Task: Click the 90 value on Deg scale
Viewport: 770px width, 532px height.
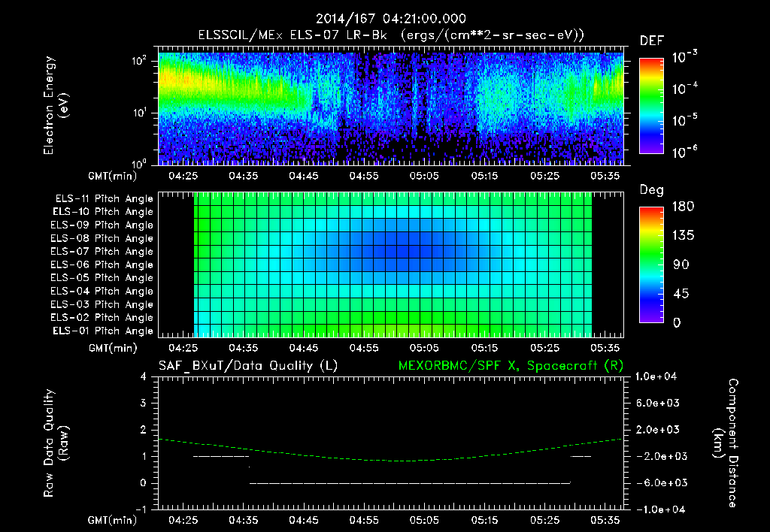Action: click(681, 265)
